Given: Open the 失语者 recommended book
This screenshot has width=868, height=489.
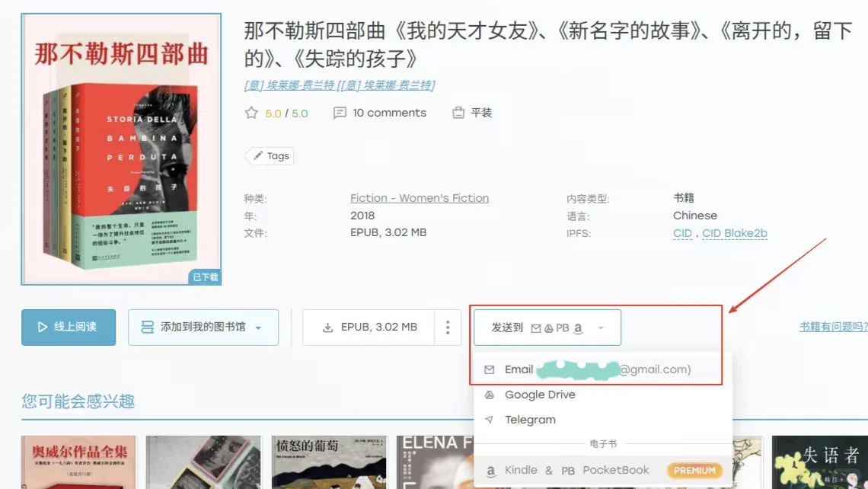Looking at the screenshot, I should point(820,462).
